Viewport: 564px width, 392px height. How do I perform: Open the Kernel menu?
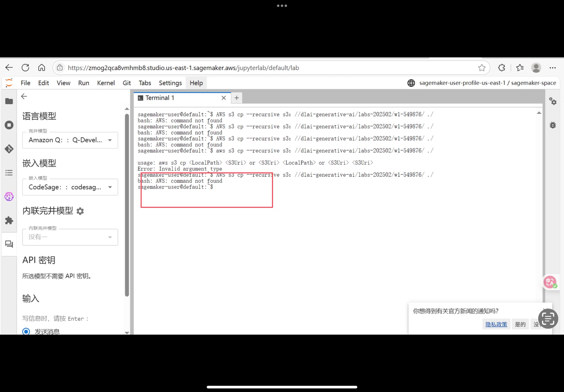tap(106, 83)
